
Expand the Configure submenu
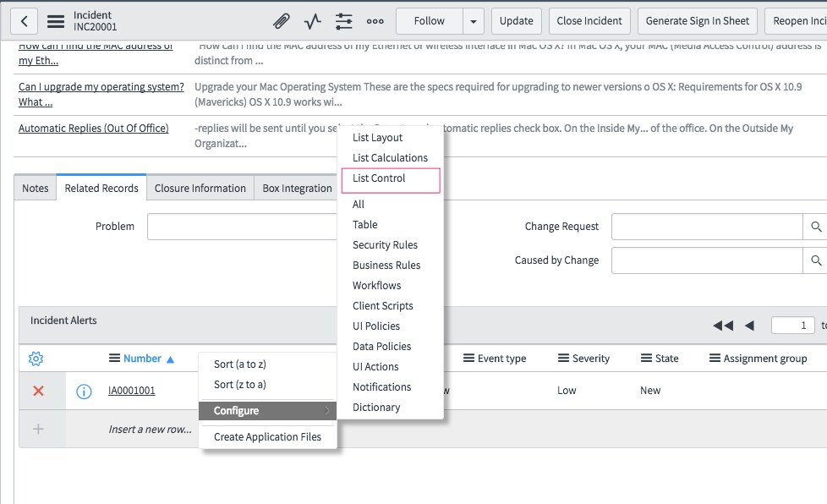pos(268,411)
